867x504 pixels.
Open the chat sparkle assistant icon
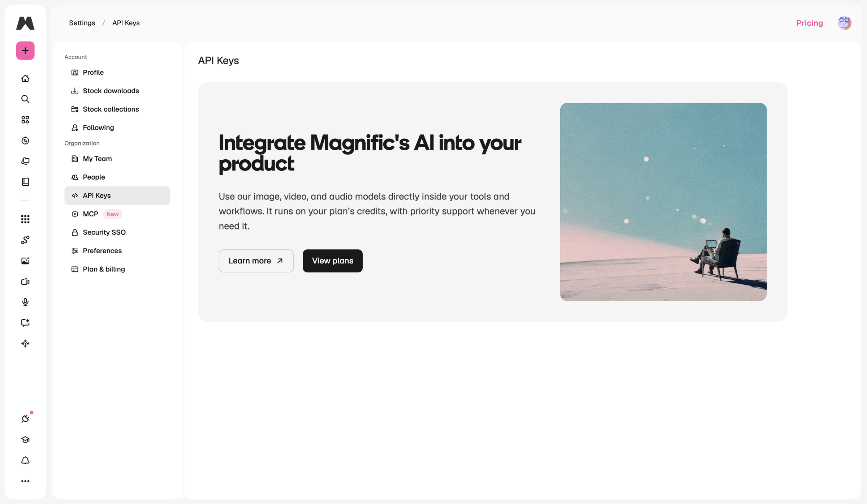pos(25,323)
